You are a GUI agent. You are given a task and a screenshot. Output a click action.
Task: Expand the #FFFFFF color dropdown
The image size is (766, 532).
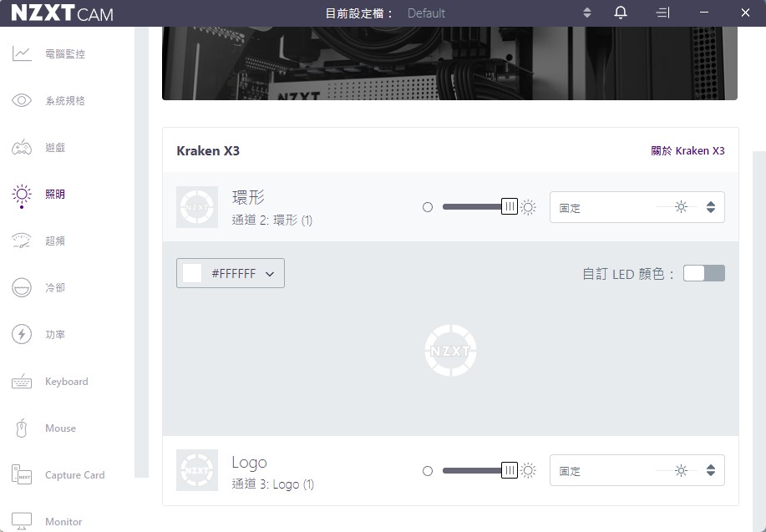tap(270, 274)
